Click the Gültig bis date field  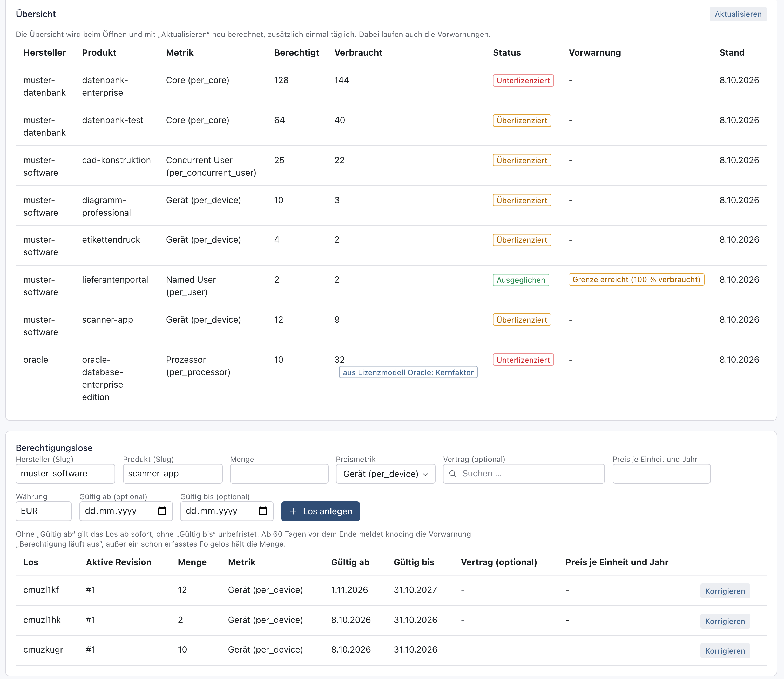(227, 511)
